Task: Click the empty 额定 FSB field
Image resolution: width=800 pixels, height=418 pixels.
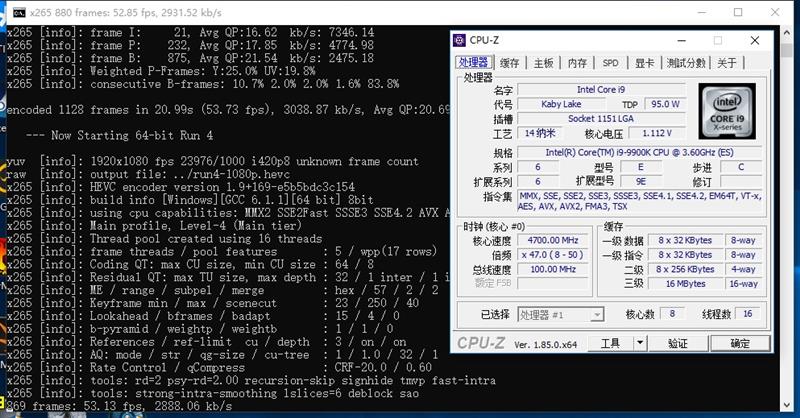Action: 553,283
